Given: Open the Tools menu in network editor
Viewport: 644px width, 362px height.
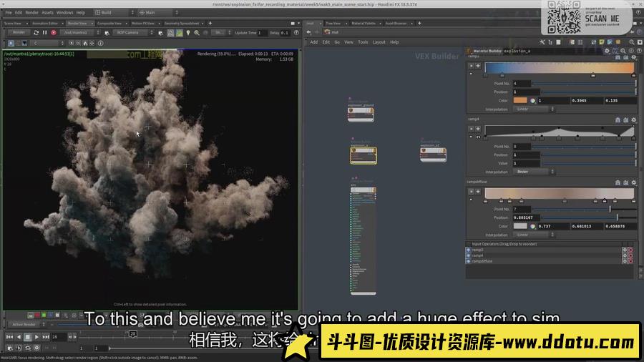Looking at the screenshot, I should pos(363,42).
